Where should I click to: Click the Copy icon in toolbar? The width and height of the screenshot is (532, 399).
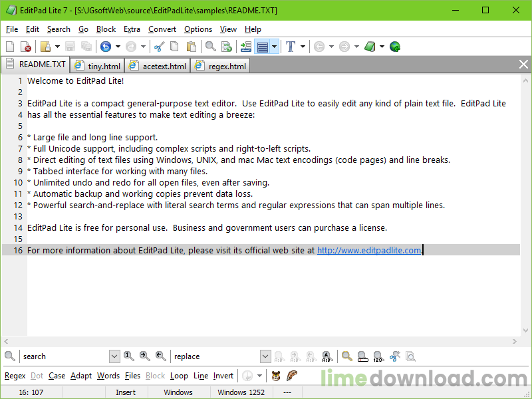175,47
